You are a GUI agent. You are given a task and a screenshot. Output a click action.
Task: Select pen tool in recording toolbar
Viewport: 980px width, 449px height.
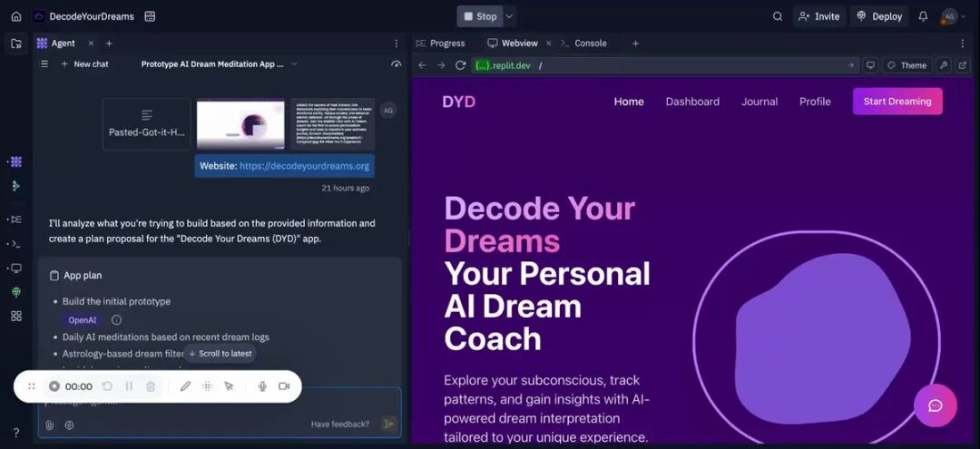click(186, 386)
